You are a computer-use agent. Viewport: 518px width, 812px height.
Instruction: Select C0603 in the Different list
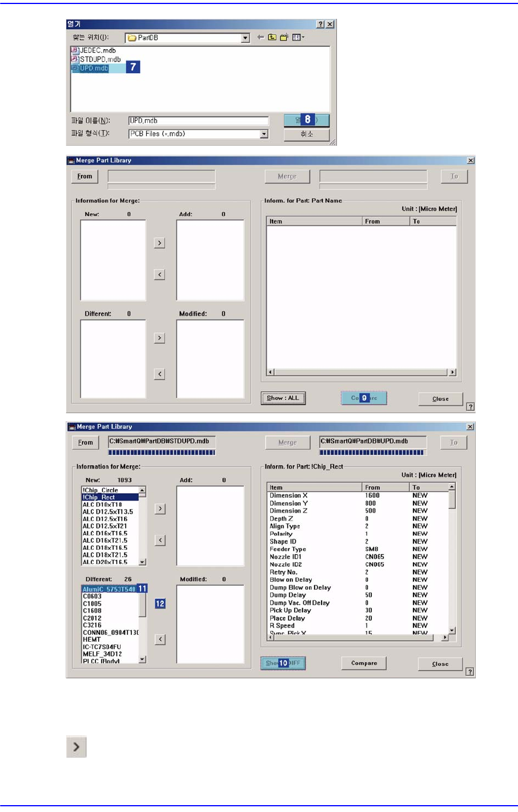93,597
